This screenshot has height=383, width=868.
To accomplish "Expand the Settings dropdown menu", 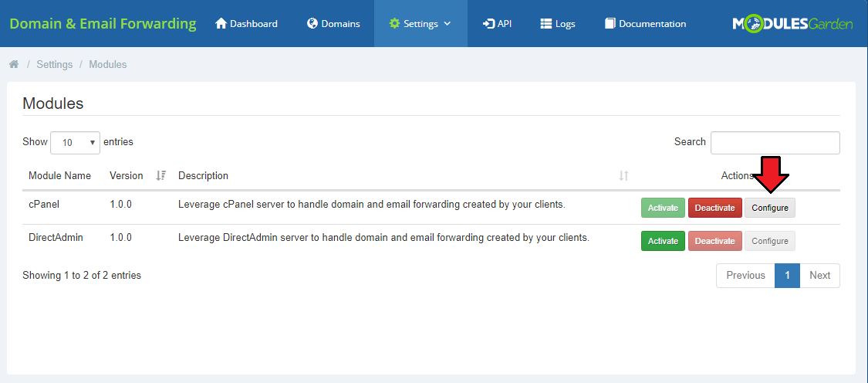I will [x=420, y=24].
